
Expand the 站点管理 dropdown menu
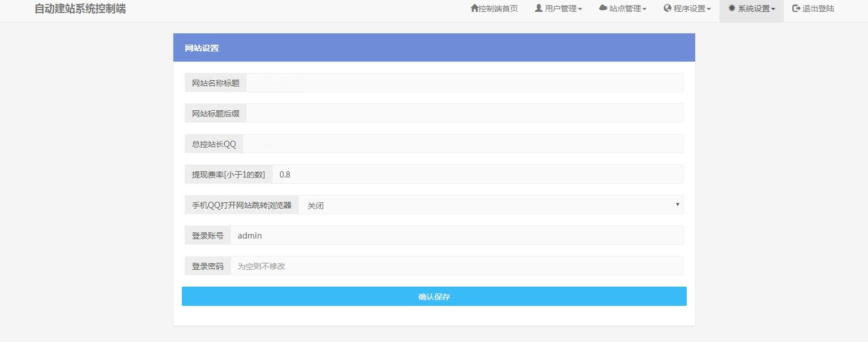(x=623, y=8)
